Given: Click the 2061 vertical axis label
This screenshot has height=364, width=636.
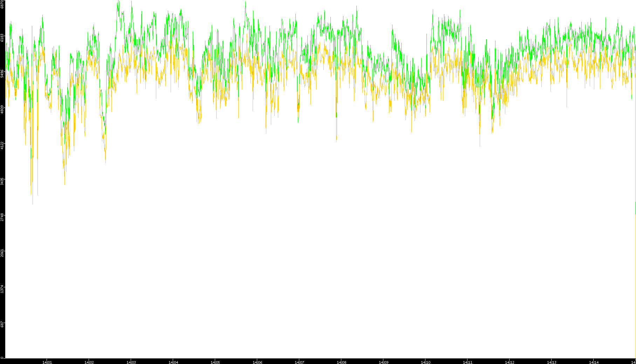Looking at the screenshot, I should (2, 253).
